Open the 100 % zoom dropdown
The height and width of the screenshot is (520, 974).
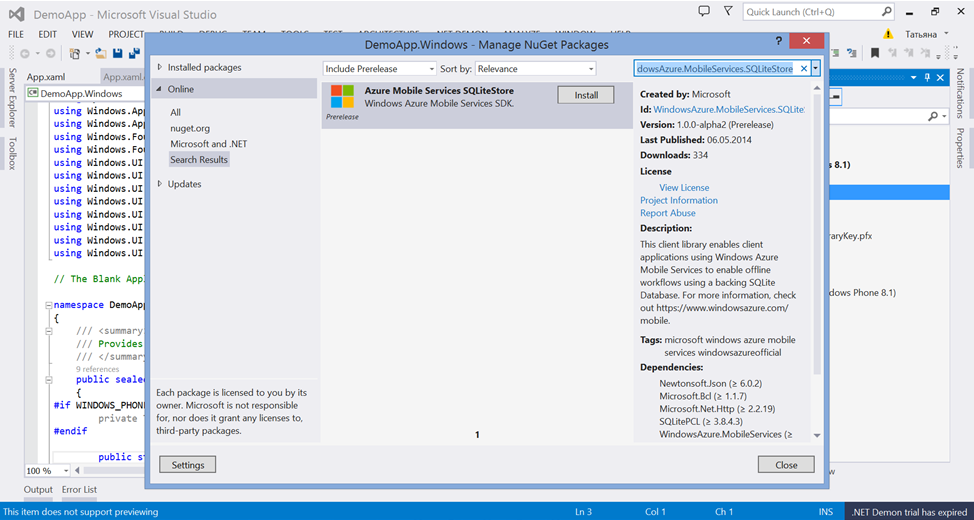66,471
